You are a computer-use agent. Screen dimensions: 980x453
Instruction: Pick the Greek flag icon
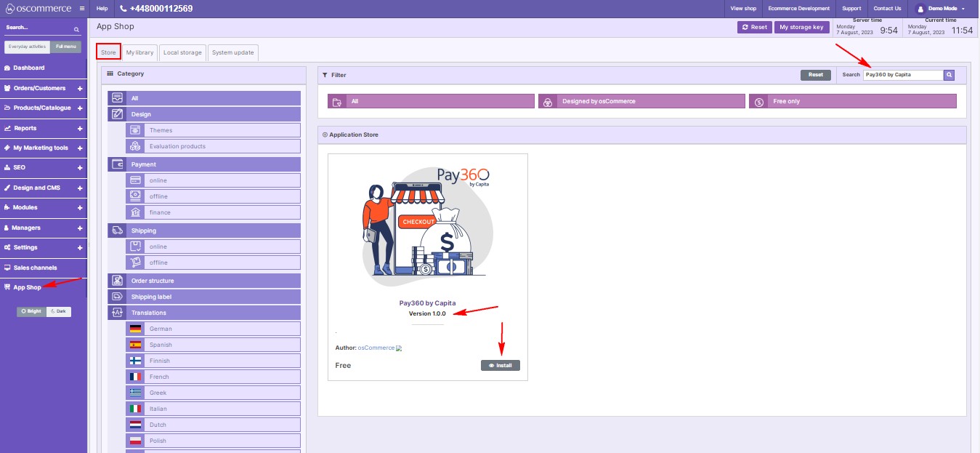point(135,393)
